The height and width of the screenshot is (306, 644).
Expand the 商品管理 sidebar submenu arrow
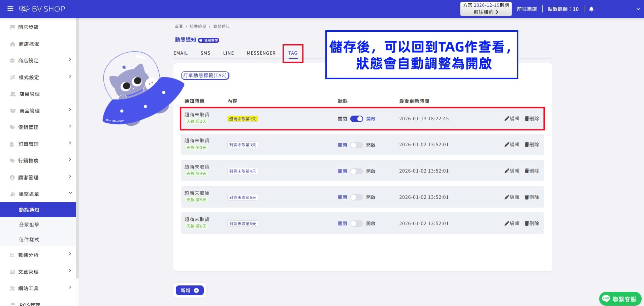pyautogui.click(x=70, y=110)
